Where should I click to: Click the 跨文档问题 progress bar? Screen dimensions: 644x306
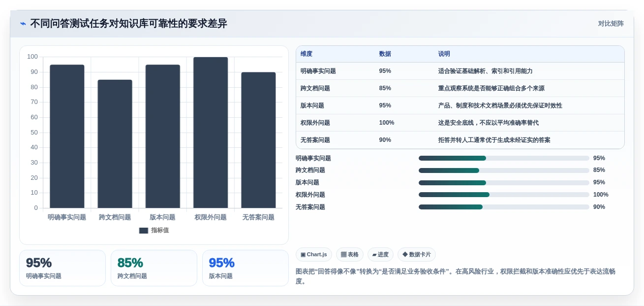pos(504,170)
